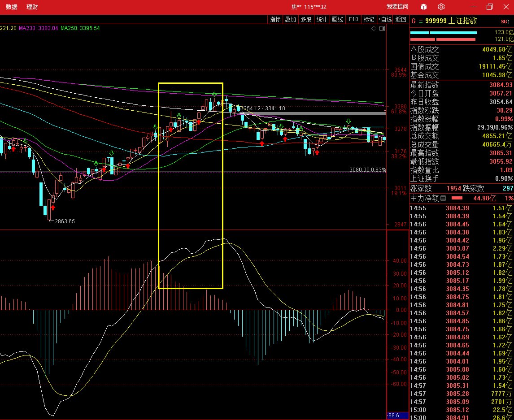Toggle the side panel layout icon
Viewport: 514px width, 420px height.
[x=382, y=29]
